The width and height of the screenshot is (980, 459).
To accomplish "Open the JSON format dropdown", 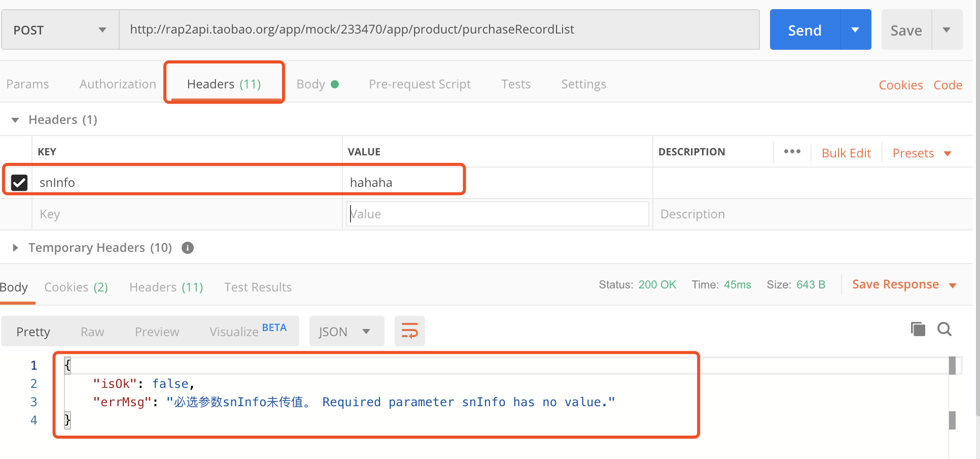I will click(x=346, y=332).
